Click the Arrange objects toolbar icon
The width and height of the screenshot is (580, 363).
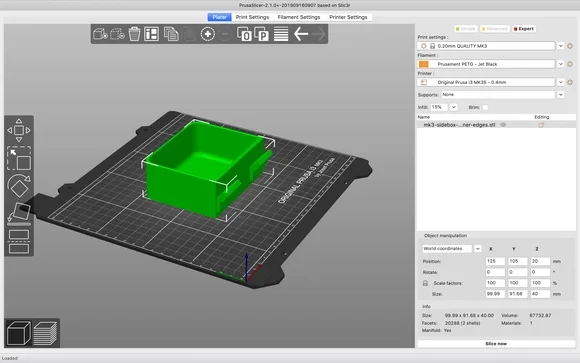coord(151,34)
